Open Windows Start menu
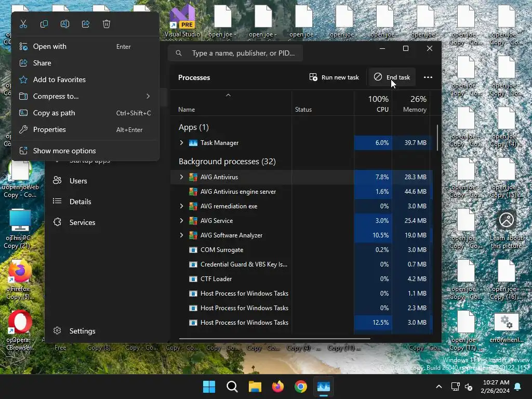This screenshot has width=532, height=399. coord(209,387)
